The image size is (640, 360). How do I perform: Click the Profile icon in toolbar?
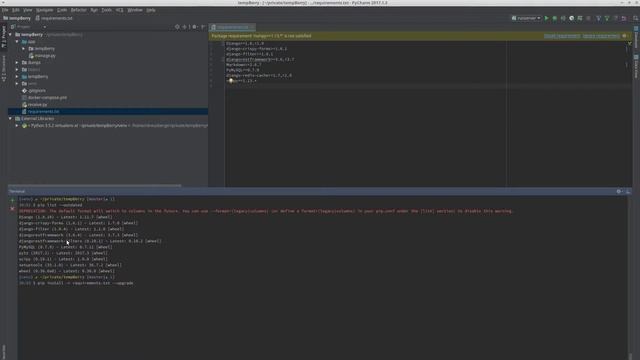(x=571, y=18)
